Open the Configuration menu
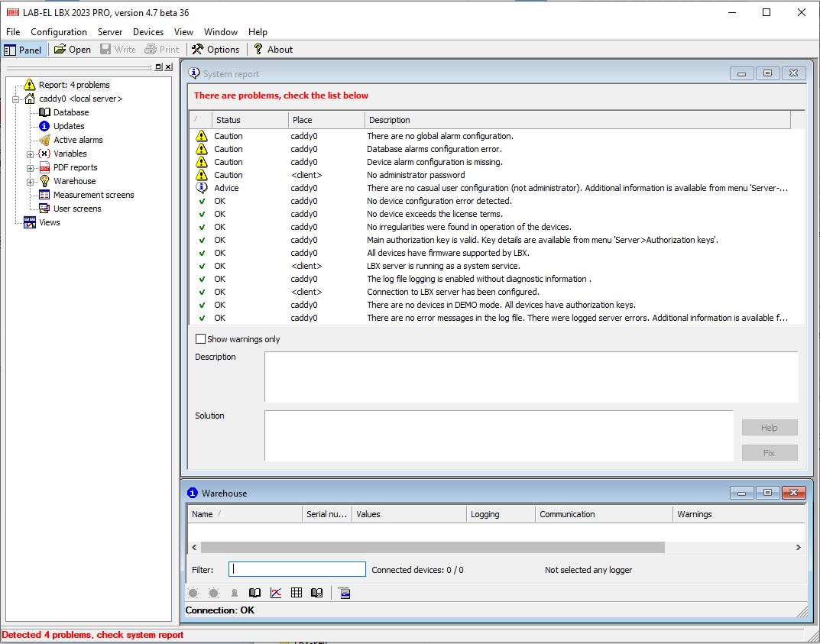Image resolution: width=820 pixels, height=644 pixels. pos(59,32)
